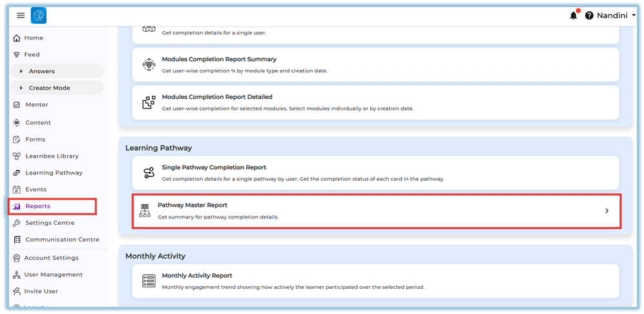This screenshot has width=644, height=314.
Task: Open the hamburger menu icon
Action: (x=21, y=16)
